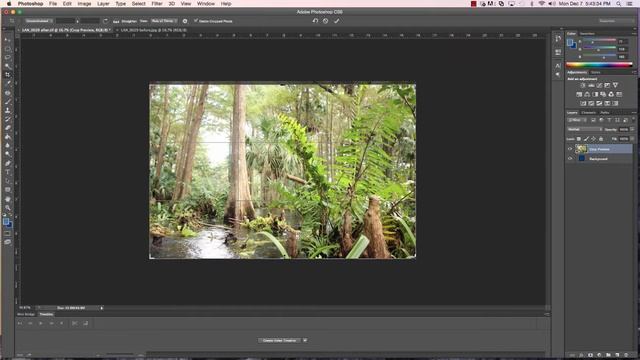Open the collapsed History panel icon
Viewport: 640px width, 360px height.
click(558, 38)
